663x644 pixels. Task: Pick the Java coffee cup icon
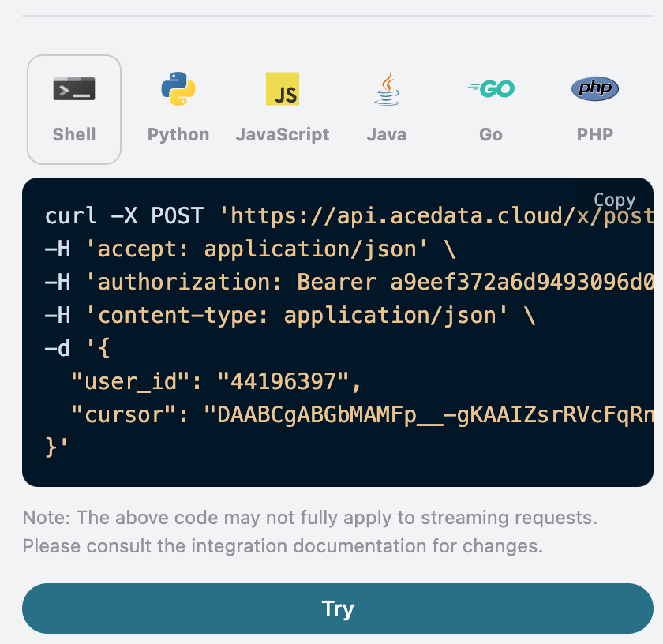coord(387,88)
